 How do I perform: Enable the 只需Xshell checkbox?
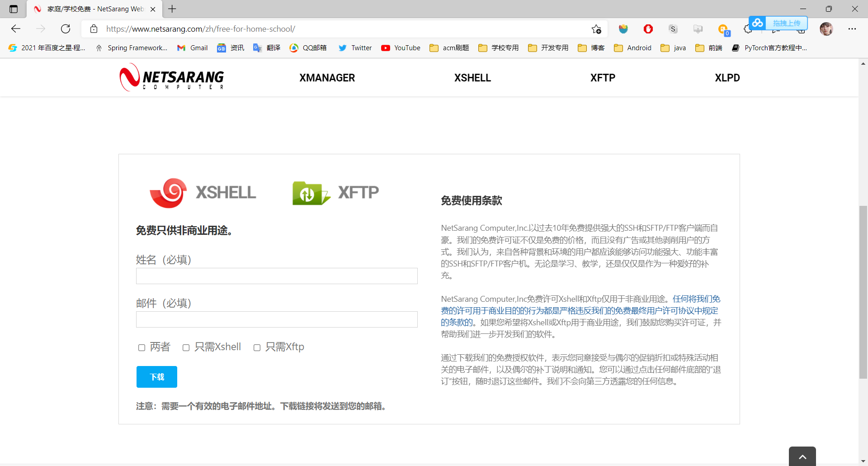point(185,347)
